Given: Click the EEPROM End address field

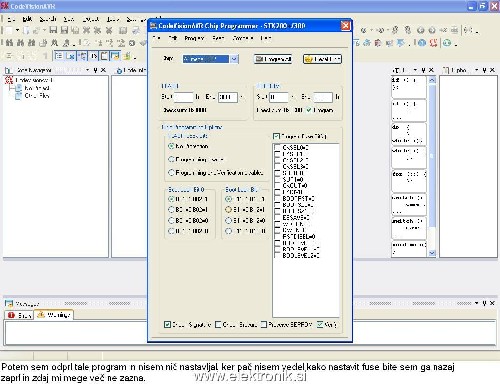Looking at the screenshot, I should (x=323, y=97).
